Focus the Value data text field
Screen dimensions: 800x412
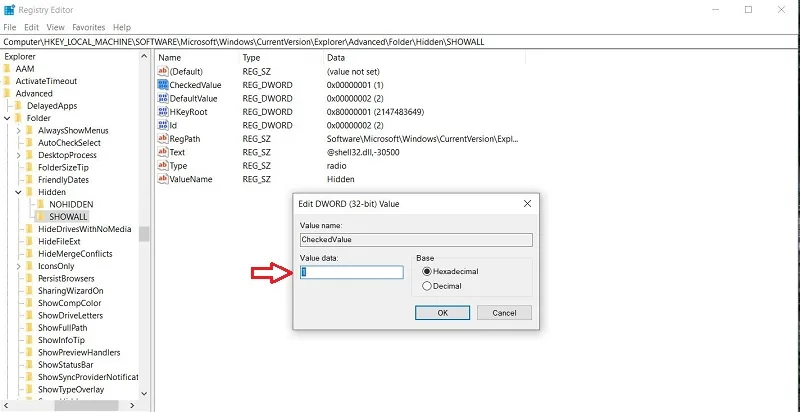[352, 272]
